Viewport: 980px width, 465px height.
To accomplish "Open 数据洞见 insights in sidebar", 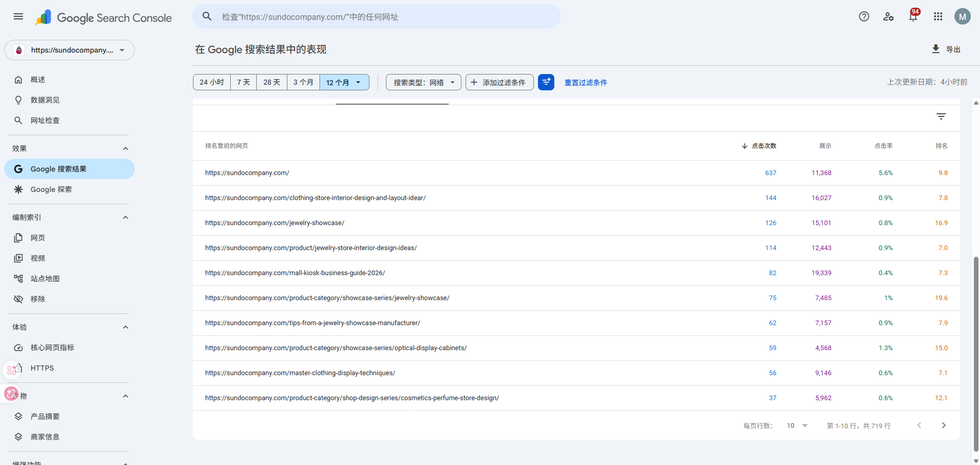I will (x=69, y=100).
